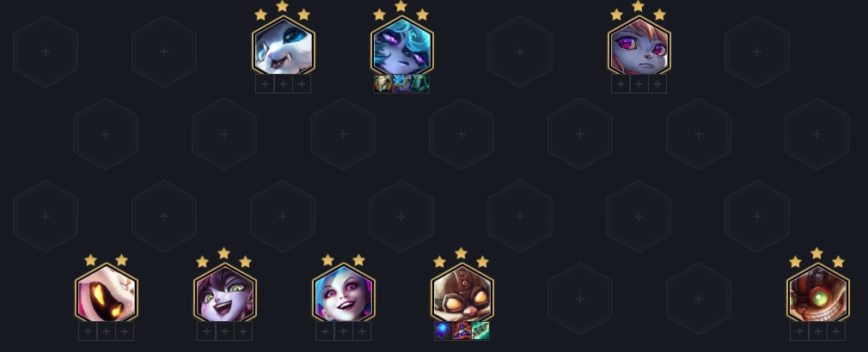
Task: Click the blue-haired Vex champion hexagon
Action: pyautogui.click(x=402, y=46)
